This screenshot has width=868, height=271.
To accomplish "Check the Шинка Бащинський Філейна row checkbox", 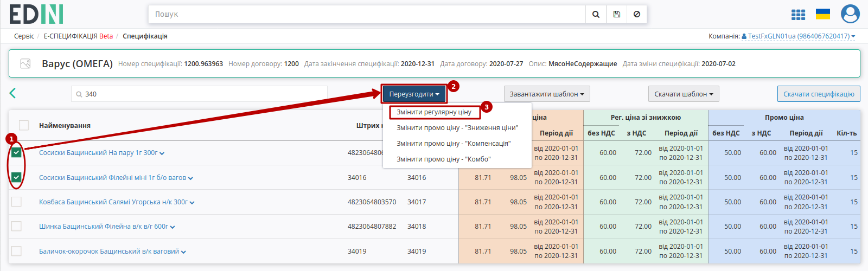I will (16, 227).
